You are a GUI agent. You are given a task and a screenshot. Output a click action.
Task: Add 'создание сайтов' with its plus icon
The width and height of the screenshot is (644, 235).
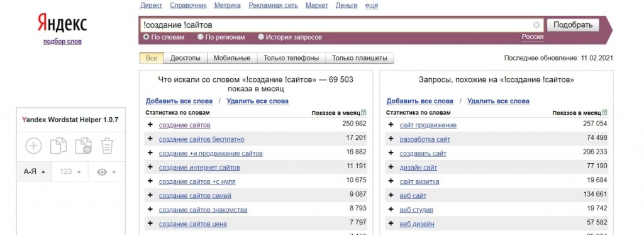click(x=150, y=125)
